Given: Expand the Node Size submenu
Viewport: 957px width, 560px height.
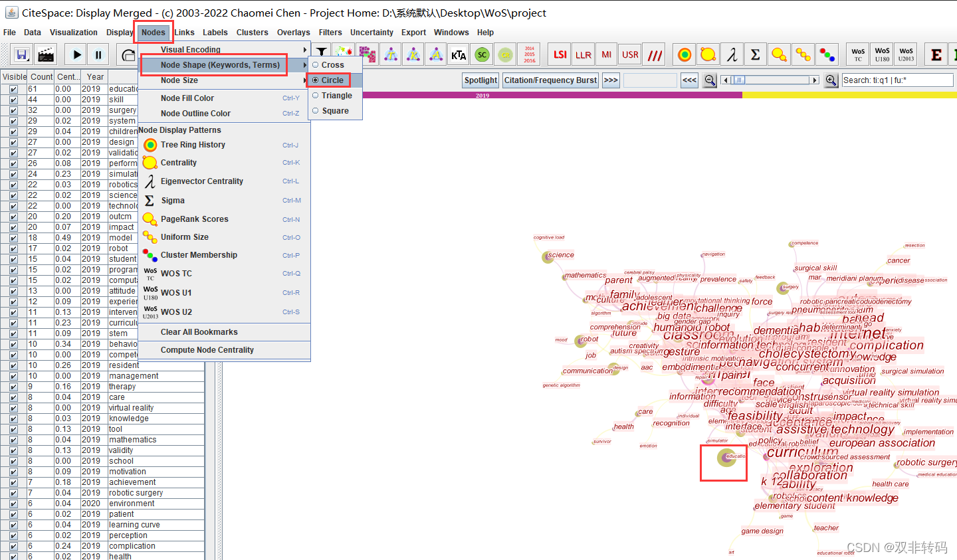Looking at the screenshot, I should pyautogui.click(x=225, y=80).
